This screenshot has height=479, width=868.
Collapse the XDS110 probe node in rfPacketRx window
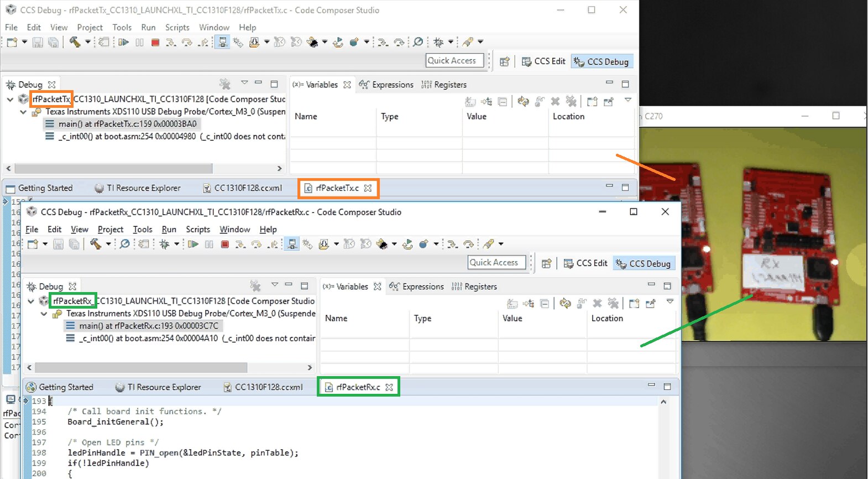pos(44,314)
